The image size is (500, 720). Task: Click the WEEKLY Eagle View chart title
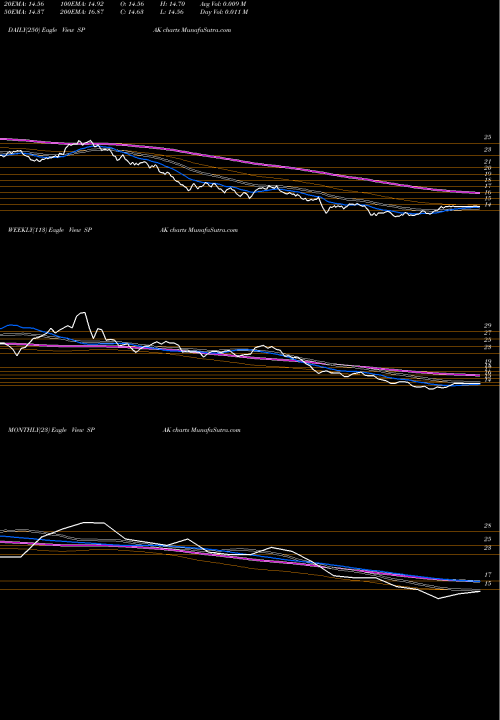[50, 230]
